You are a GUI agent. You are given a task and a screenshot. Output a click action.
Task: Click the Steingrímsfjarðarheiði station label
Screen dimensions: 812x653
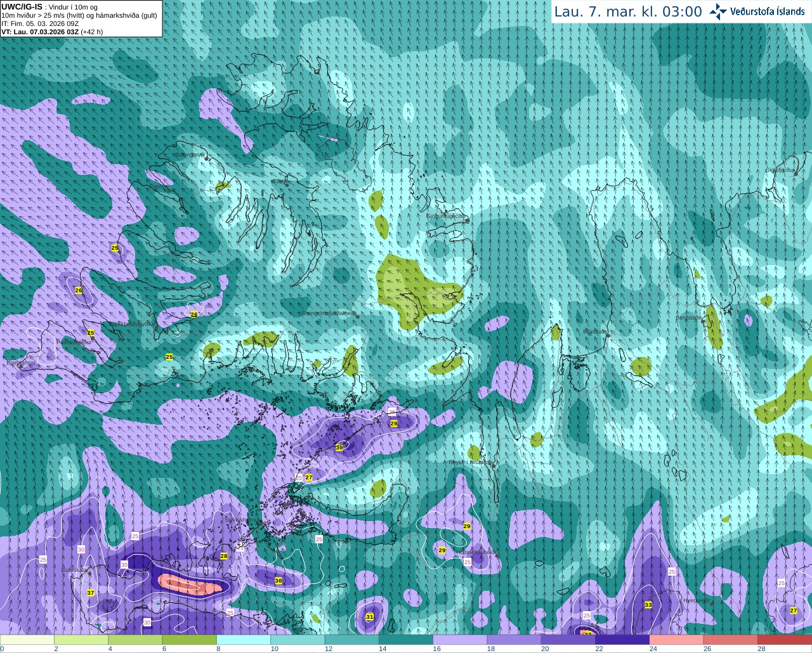328,313
